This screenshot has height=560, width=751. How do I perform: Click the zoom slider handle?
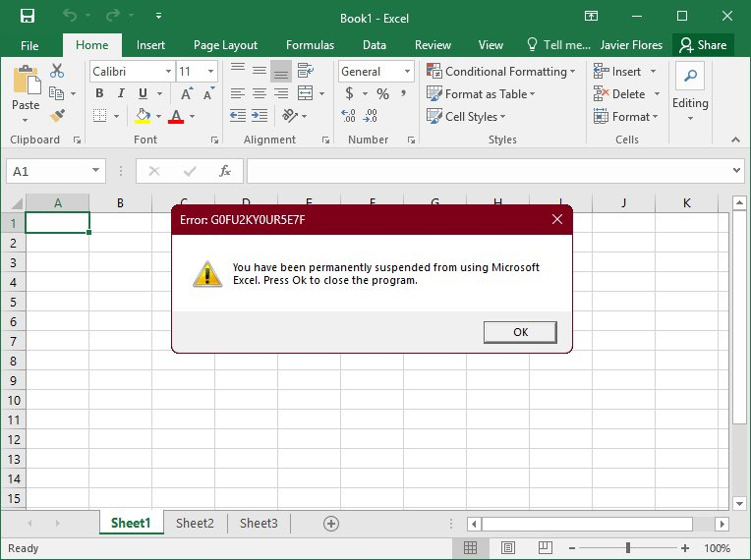(x=628, y=548)
